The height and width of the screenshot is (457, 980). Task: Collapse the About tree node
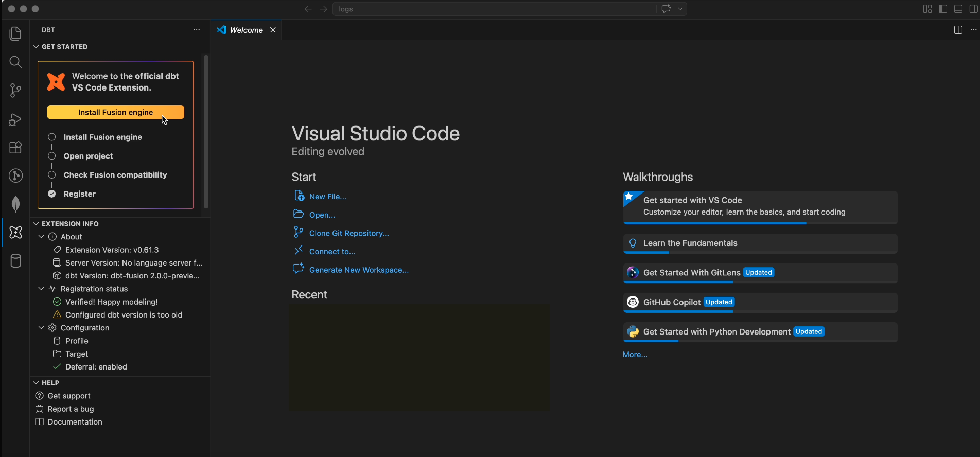click(41, 237)
